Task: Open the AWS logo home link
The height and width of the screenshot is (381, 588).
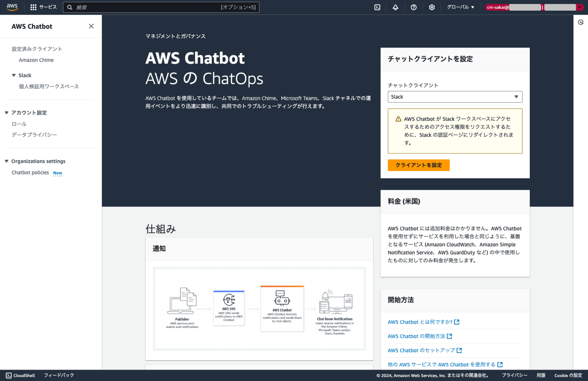Action: pos(12,7)
